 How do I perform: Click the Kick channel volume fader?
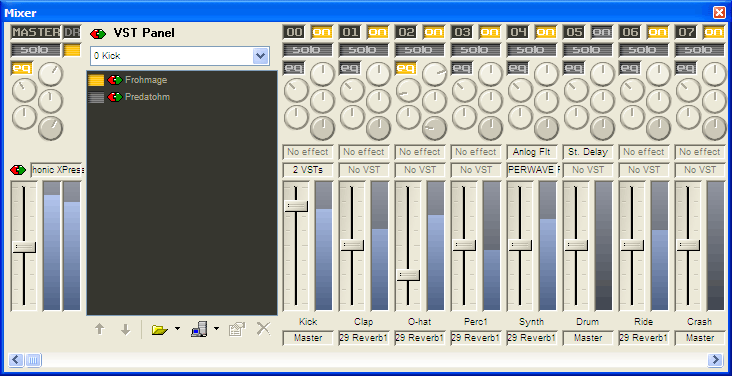(x=296, y=206)
